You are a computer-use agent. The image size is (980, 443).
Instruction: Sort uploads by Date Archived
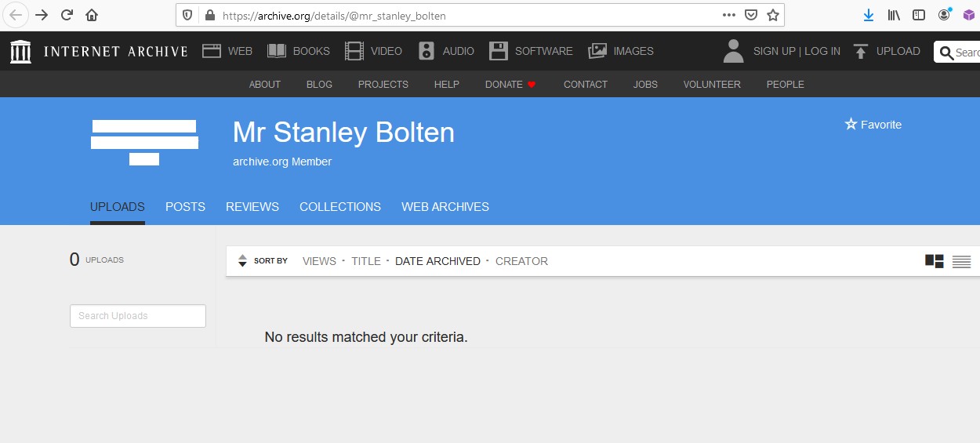pyautogui.click(x=437, y=261)
